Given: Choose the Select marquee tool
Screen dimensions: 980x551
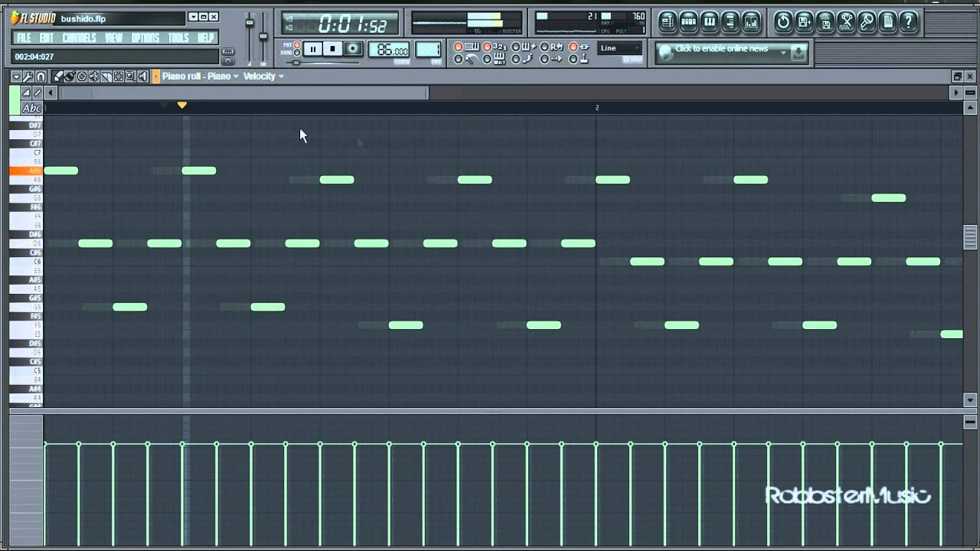Looking at the screenshot, I should (119, 77).
